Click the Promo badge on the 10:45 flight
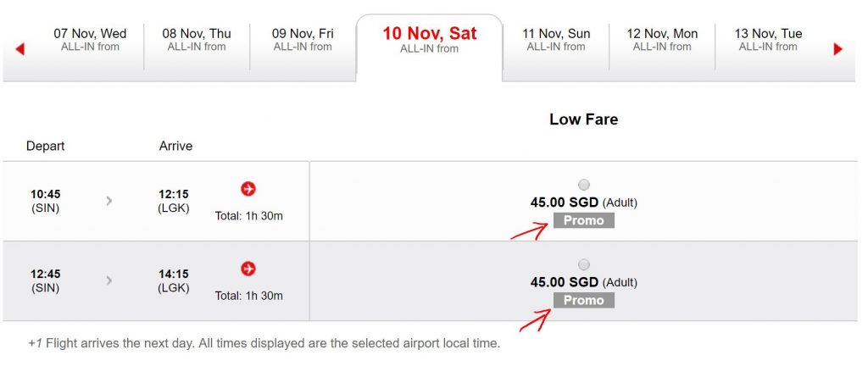 click(583, 220)
